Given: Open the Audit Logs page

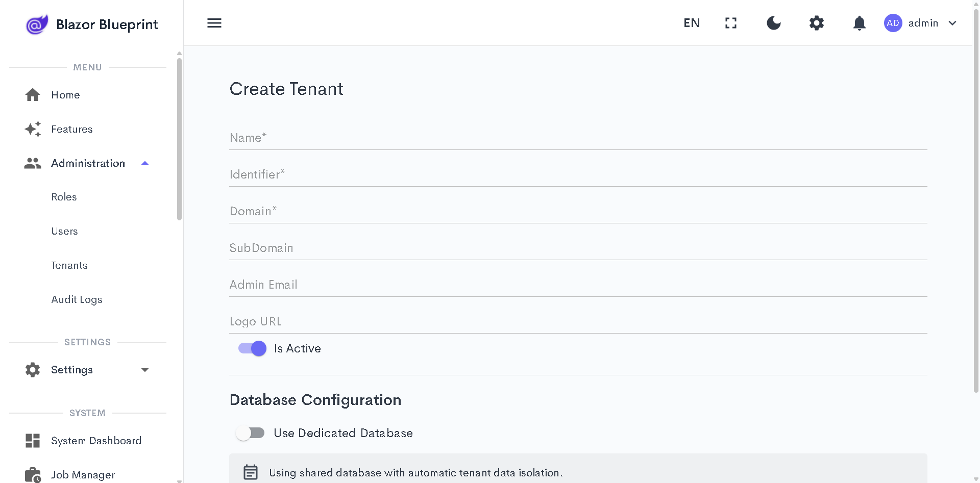Looking at the screenshot, I should [77, 299].
